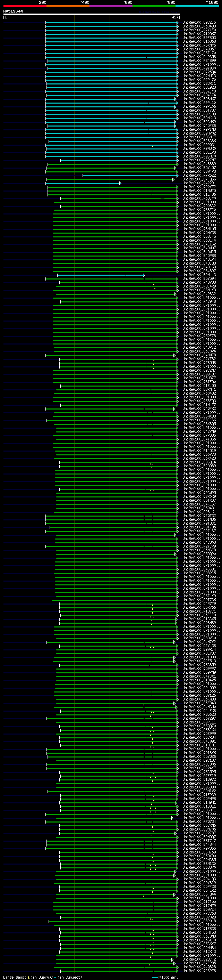The image size is (222, 980).
Task: Click hit label UniRef100_C7YT82
Action: (x=199, y=359)
